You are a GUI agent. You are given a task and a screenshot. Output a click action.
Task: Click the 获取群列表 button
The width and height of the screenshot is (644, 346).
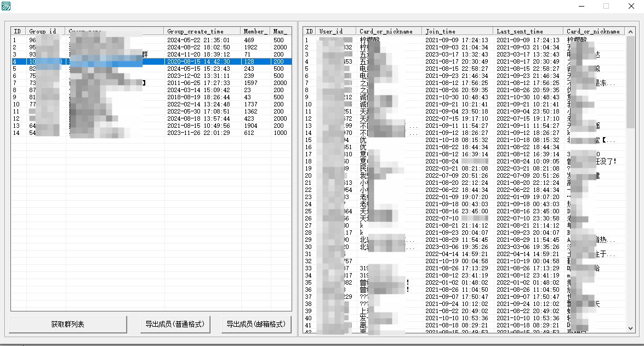(68, 324)
